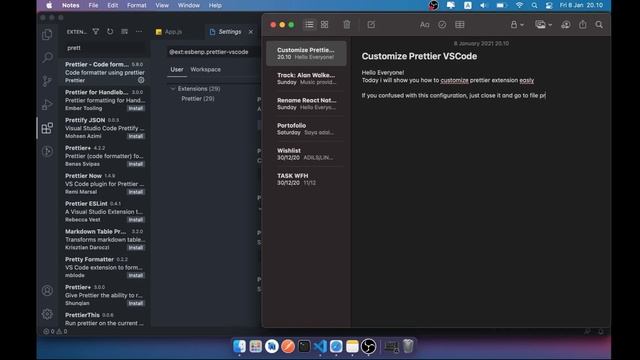Insert a table into the note
The height and width of the screenshot is (360, 640).
(x=460, y=24)
